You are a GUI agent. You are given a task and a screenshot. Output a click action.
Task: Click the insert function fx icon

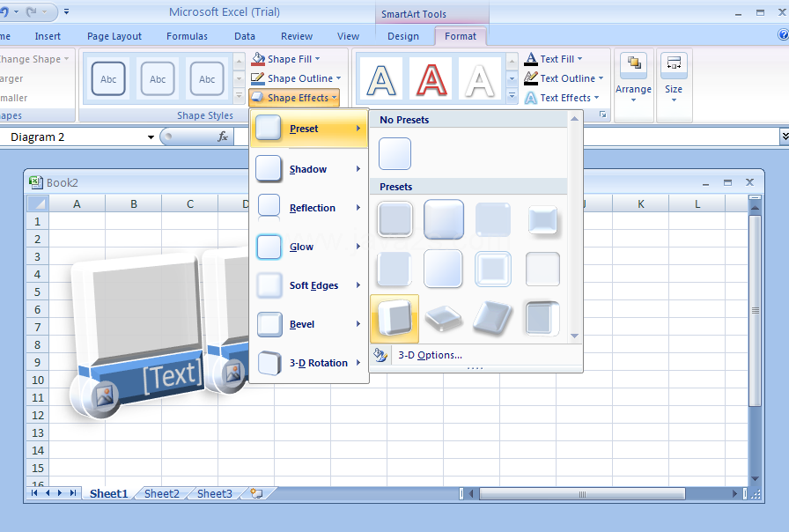(223, 137)
